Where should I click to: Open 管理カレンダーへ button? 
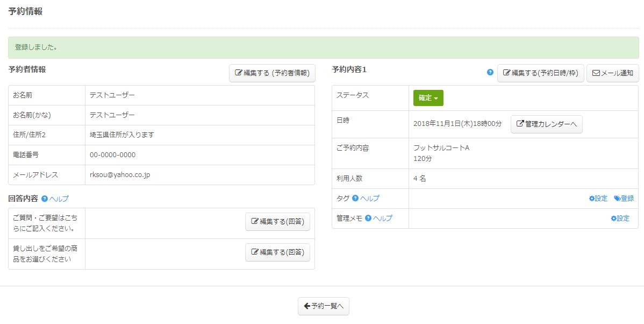(546, 124)
